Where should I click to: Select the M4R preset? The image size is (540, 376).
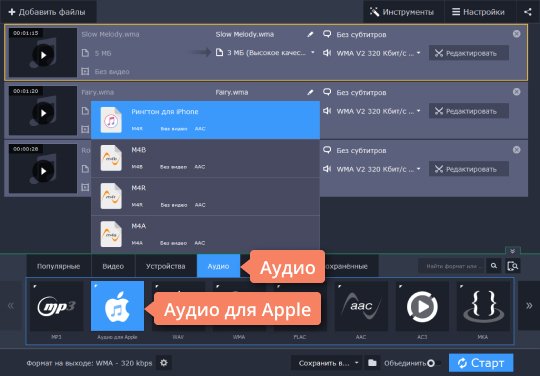click(x=205, y=197)
